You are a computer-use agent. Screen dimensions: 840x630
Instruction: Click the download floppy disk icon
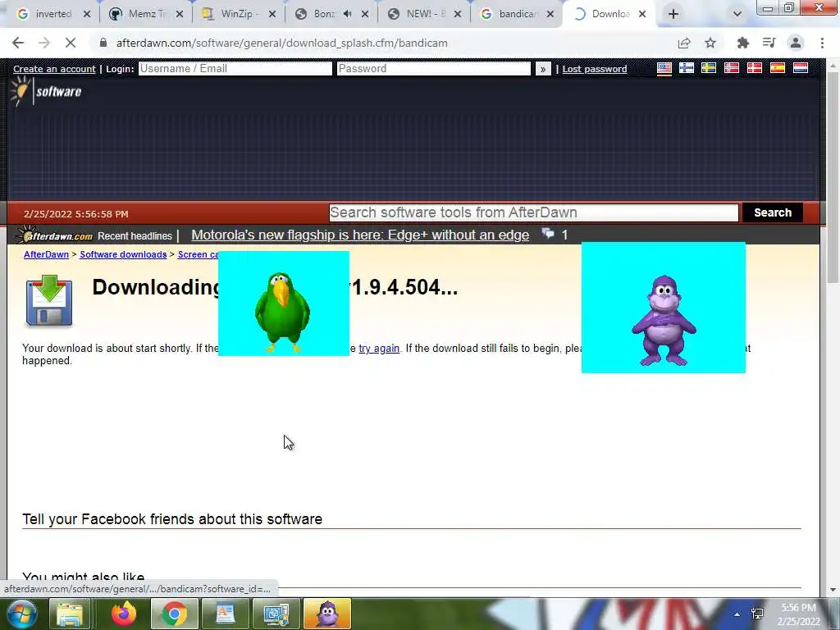click(48, 300)
